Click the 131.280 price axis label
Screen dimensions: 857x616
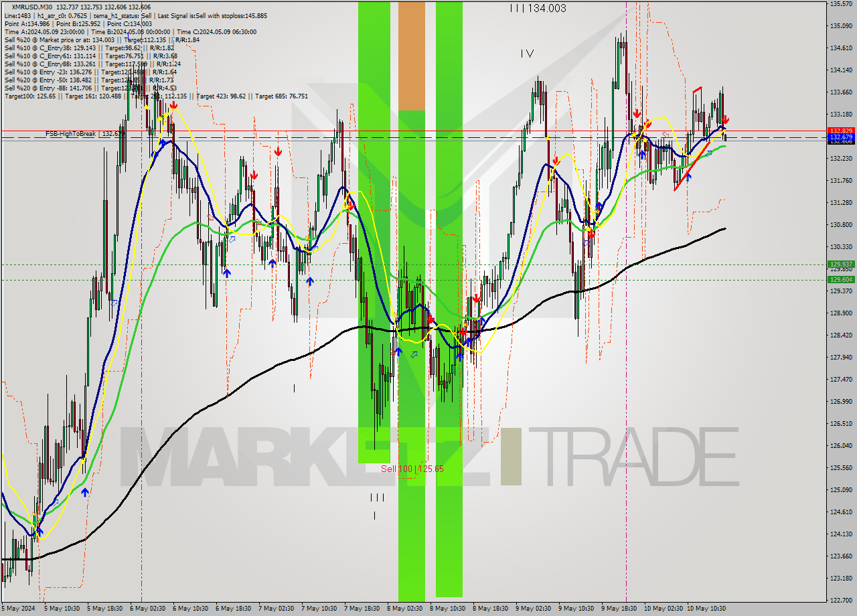tap(840, 203)
